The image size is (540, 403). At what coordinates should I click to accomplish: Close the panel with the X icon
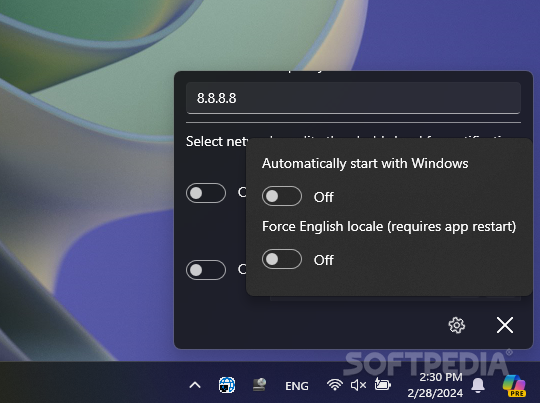point(505,325)
